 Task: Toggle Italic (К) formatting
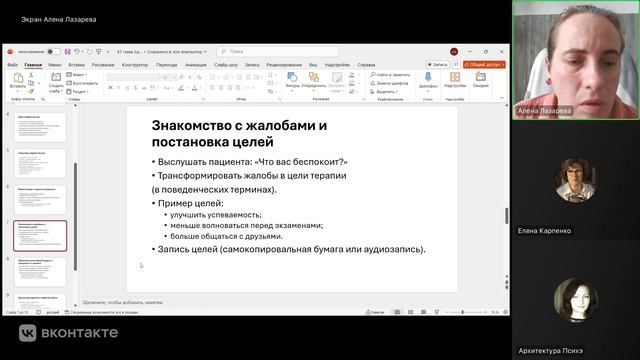click(119, 88)
